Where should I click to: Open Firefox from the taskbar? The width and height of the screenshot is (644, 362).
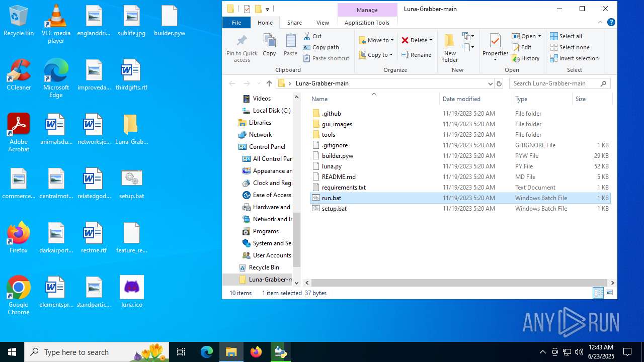point(256,352)
